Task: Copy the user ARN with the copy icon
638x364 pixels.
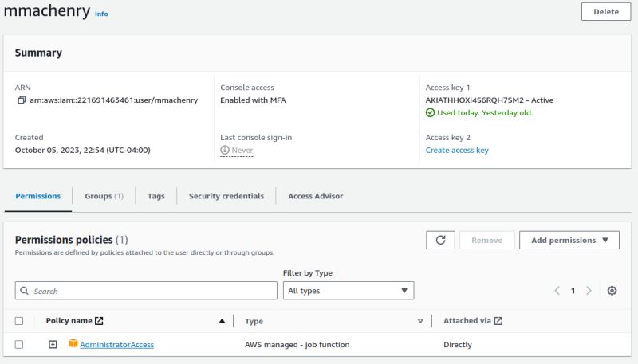Action: [x=22, y=100]
